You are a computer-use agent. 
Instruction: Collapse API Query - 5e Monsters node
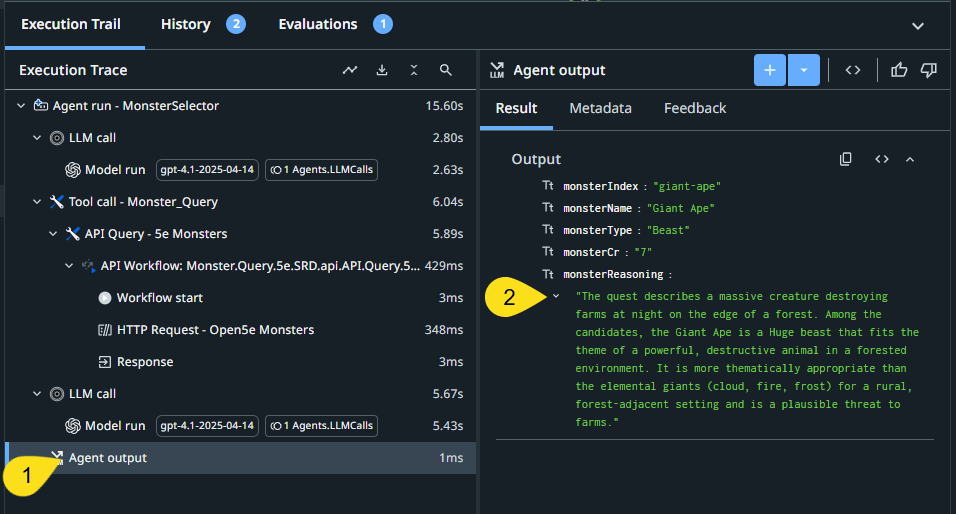click(x=53, y=234)
